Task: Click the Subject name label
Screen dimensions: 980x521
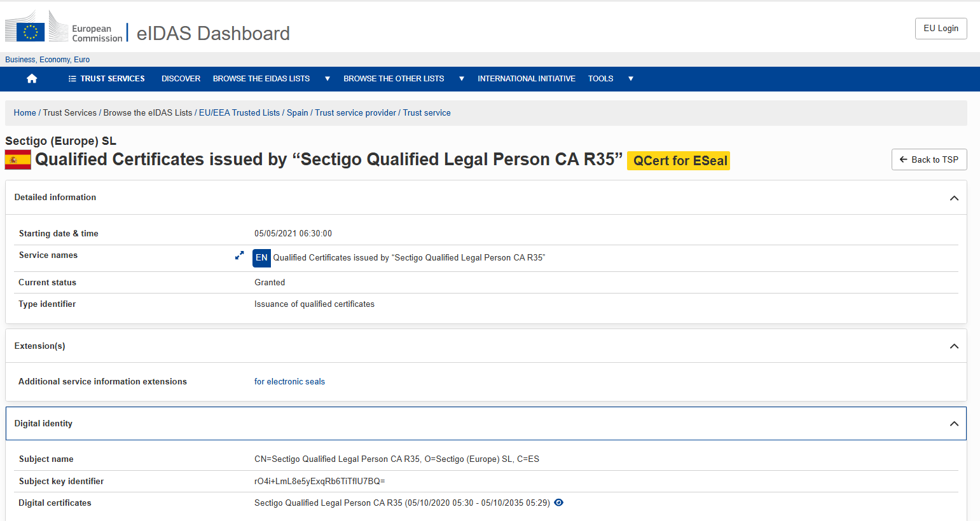Action: 46,459
